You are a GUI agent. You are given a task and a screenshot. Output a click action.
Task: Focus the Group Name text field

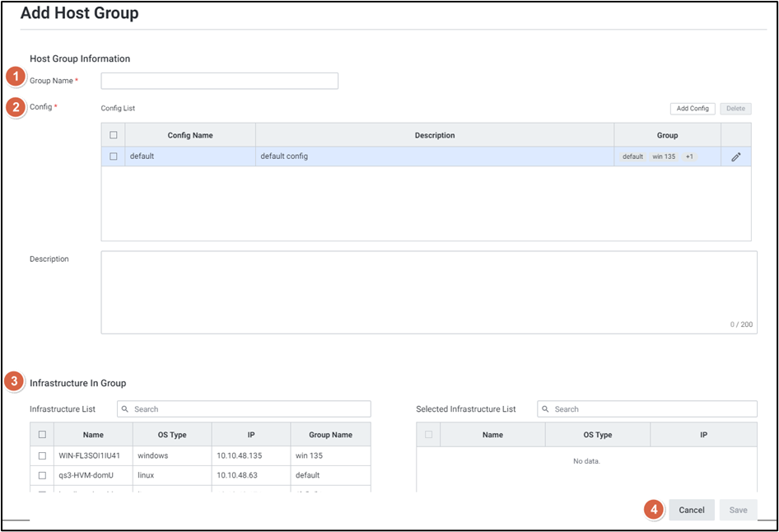tap(219, 81)
